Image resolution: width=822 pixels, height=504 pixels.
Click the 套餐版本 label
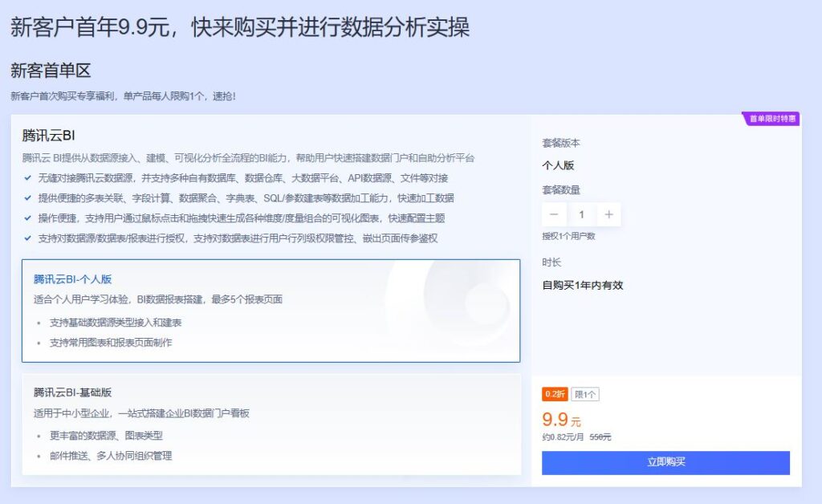(x=561, y=143)
